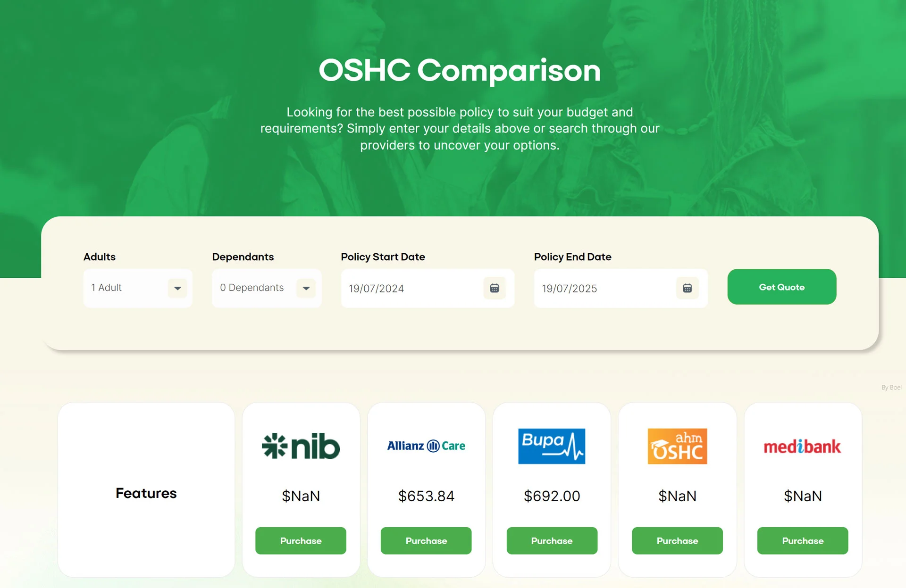Click Purchase button under Allianz Care

pos(427,541)
